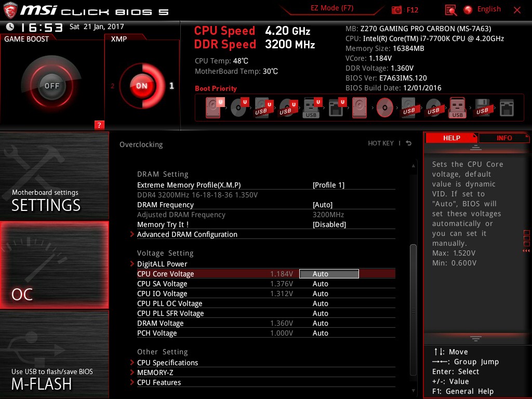
Task: Click the MSI dragon shield logo
Action: pyautogui.click(x=10, y=10)
